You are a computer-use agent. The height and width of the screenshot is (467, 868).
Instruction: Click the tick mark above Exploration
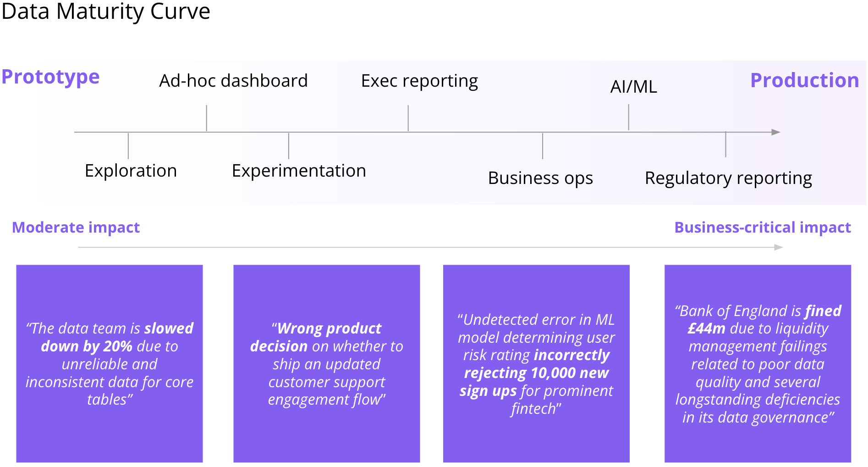(x=128, y=146)
